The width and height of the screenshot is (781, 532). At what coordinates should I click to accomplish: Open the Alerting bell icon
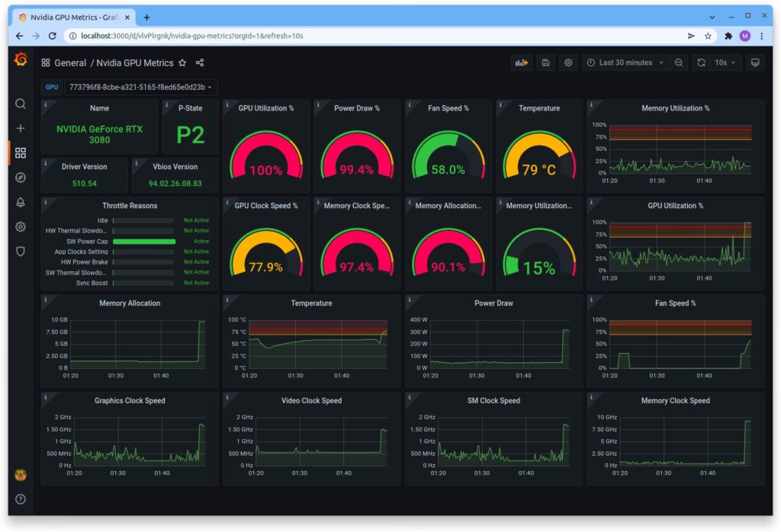[21, 202]
